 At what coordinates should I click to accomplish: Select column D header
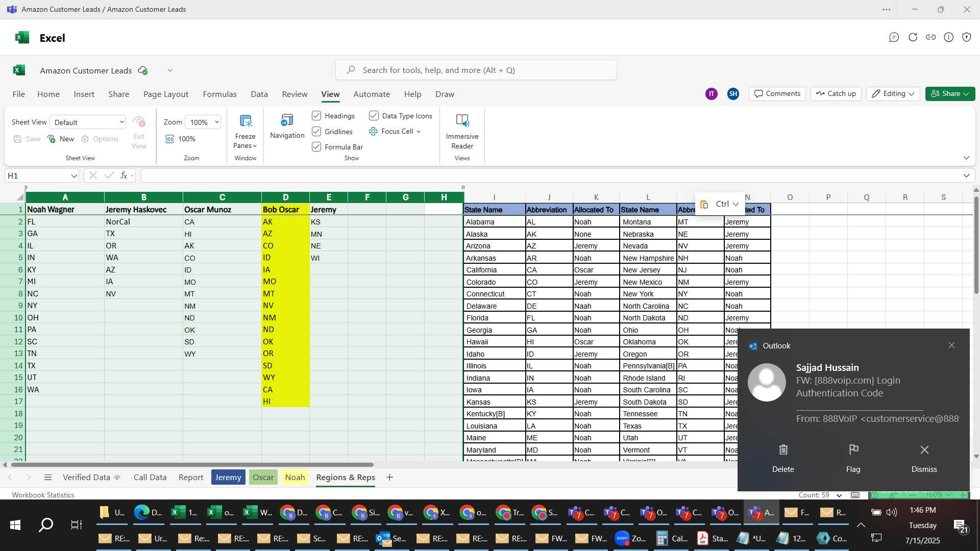click(285, 197)
